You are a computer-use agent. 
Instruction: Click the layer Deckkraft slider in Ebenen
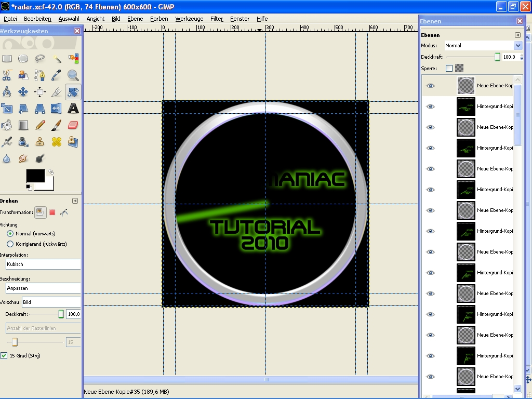(473, 57)
